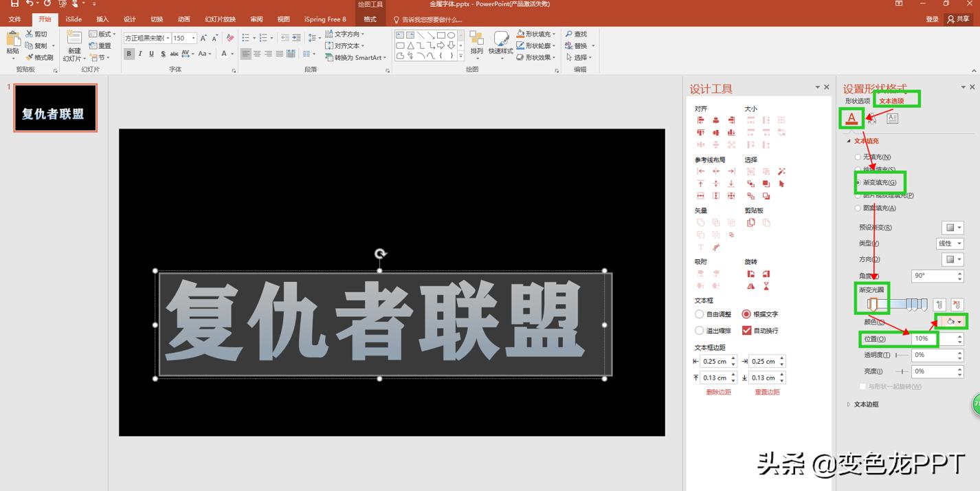Add a gradient stop in 渐变光圈

click(x=940, y=303)
